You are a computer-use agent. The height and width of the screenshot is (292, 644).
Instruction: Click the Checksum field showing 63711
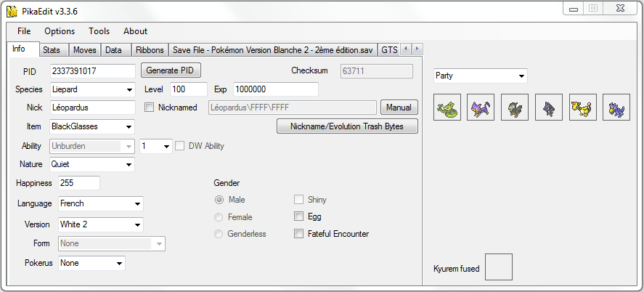coord(377,71)
